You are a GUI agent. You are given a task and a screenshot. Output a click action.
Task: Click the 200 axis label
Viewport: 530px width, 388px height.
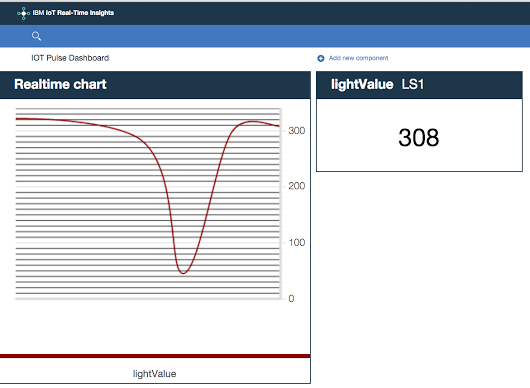pyautogui.click(x=296, y=186)
